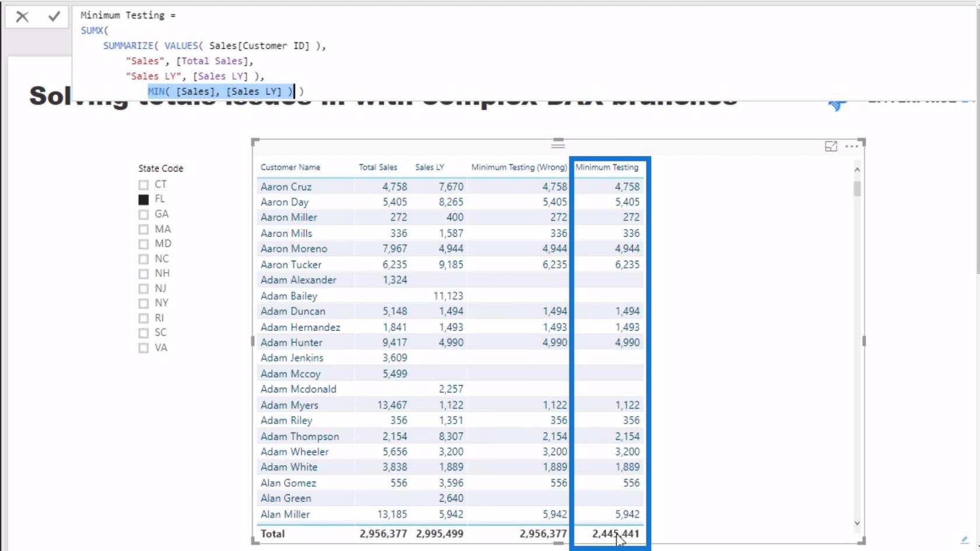Commit the formula with the checkmark icon

pos(54,16)
